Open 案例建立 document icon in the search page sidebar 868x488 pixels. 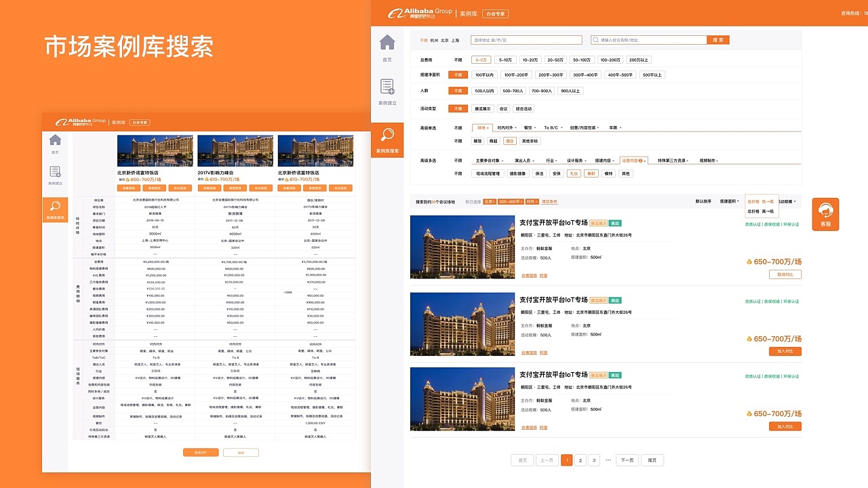(387, 86)
